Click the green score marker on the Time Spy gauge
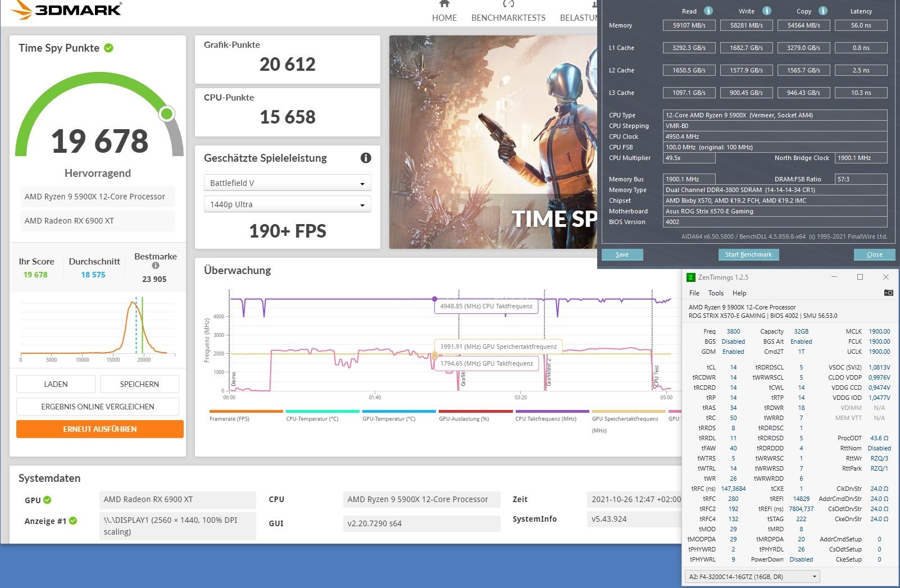900x588 pixels. tap(166, 114)
